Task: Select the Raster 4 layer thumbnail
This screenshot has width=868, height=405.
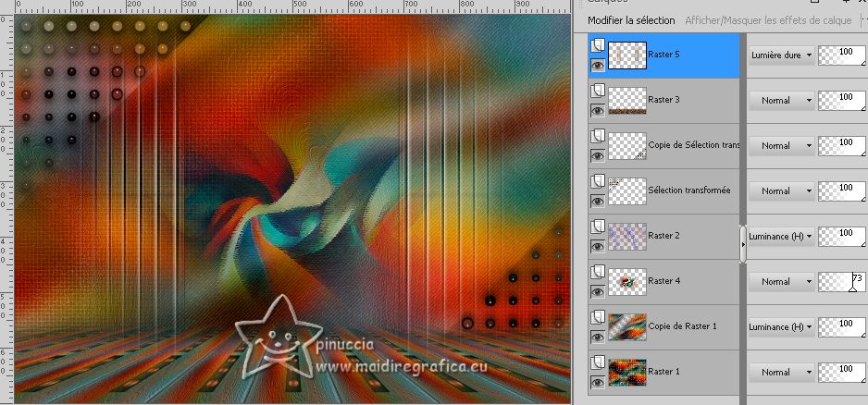Action: [627, 282]
